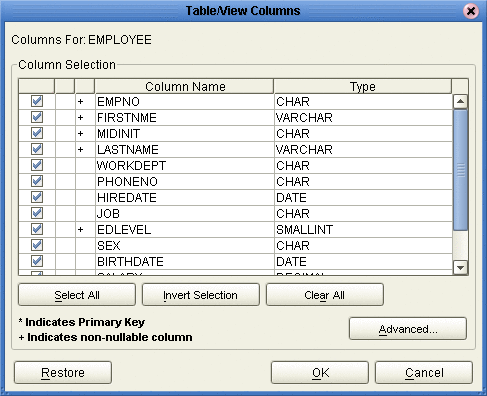Deselect the WORKDEPT column checkbox
Image resolution: width=487 pixels, height=396 pixels.
point(37,165)
